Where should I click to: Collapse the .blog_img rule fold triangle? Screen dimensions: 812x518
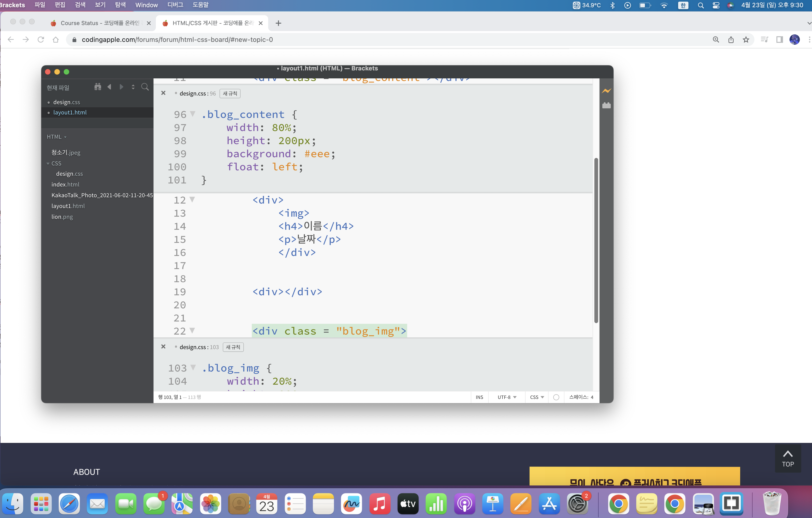[x=193, y=367]
